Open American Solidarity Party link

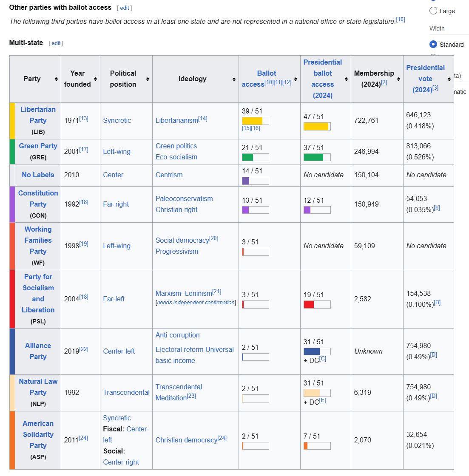(x=38, y=434)
